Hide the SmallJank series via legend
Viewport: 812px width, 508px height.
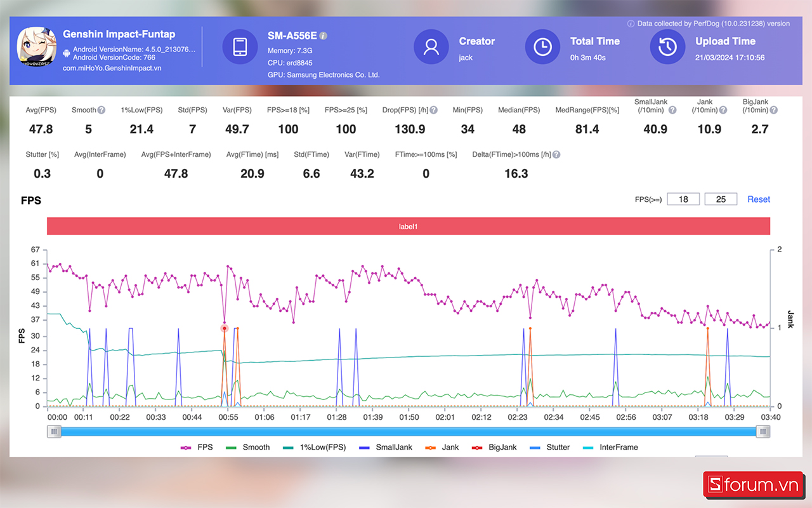[x=386, y=447]
